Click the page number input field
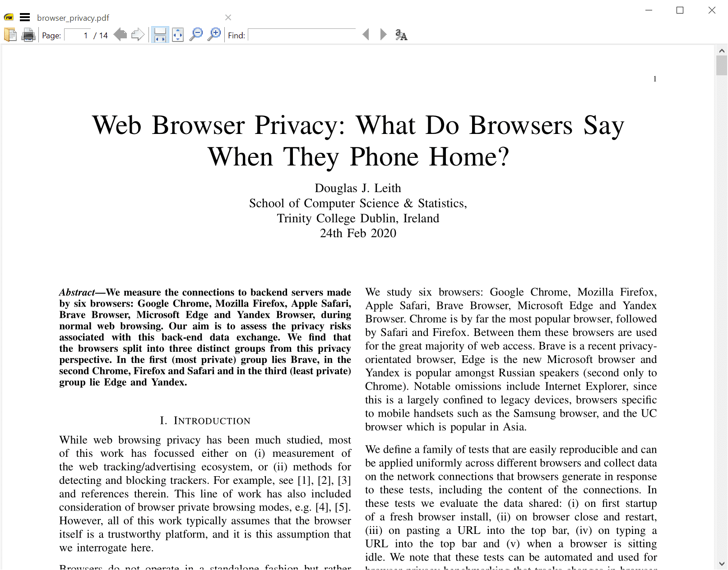The width and height of the screenshot is (728, 570). point(77,35)
